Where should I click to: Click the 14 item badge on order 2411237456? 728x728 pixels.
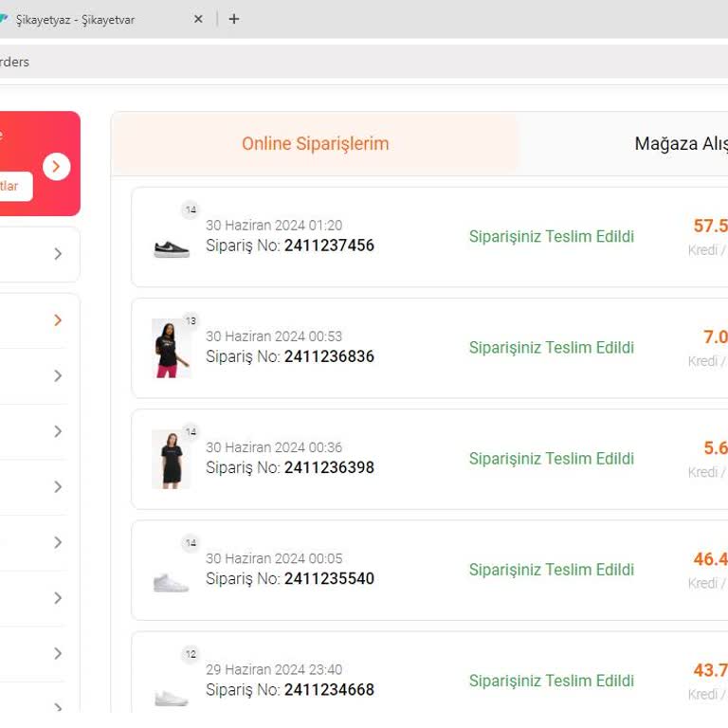pos(191,209)
